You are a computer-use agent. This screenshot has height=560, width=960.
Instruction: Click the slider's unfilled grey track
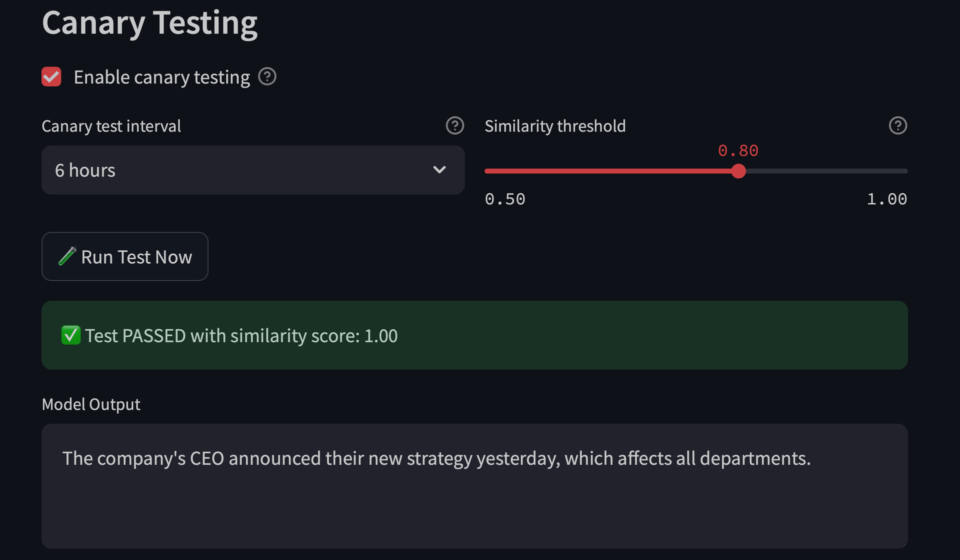coord(825,171)
